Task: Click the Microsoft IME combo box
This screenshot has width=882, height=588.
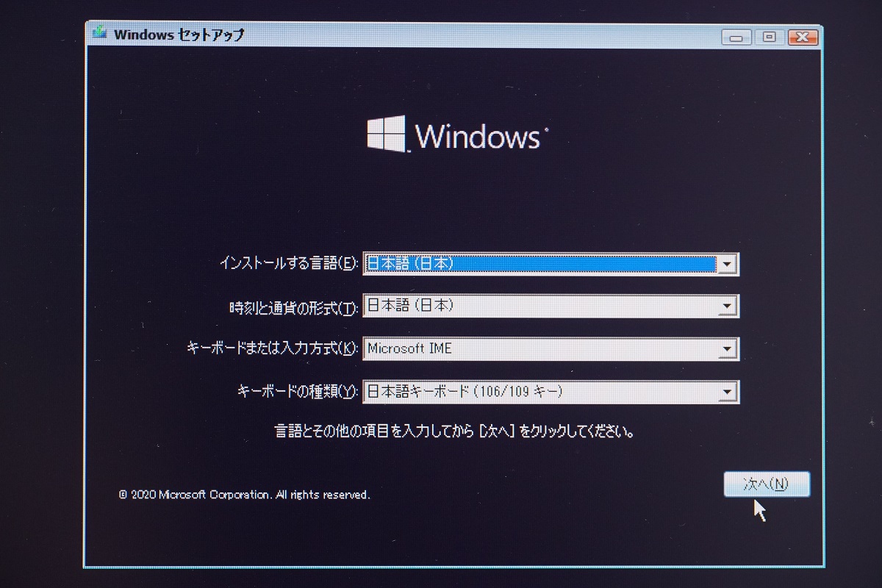Action: [x=551, y=349]
